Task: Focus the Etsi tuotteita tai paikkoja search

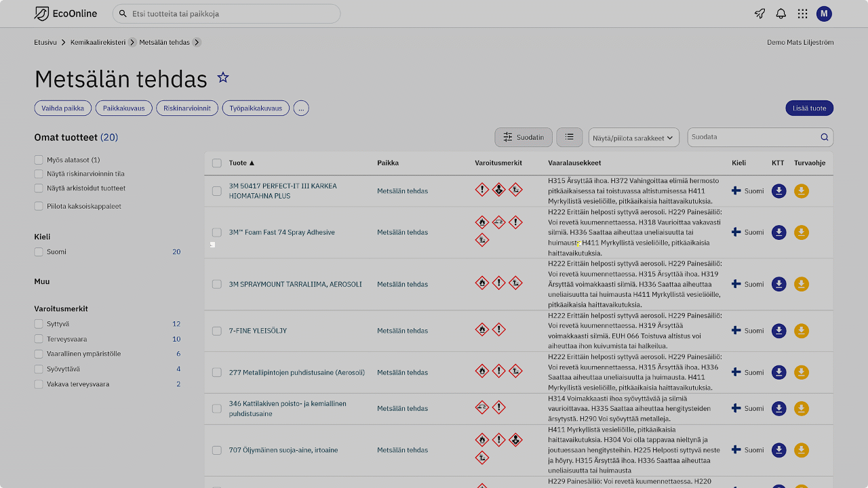Action: pos(226,14)
